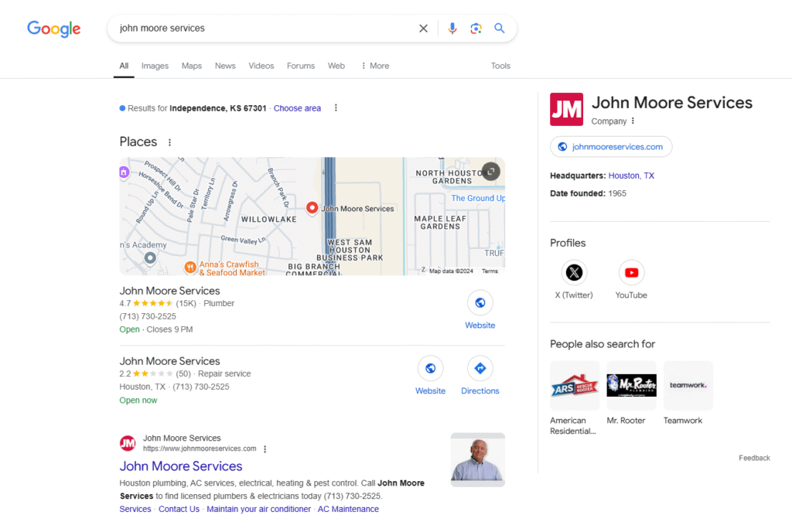Switch to the Forums tab
Screen dimensions: 792x532
point(301,66)
